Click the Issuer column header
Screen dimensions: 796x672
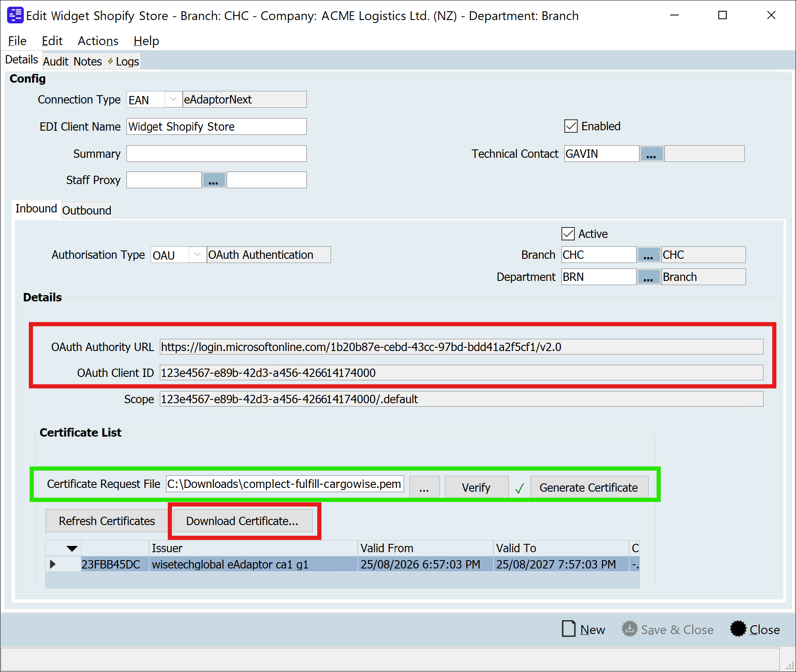pos(253,548)
